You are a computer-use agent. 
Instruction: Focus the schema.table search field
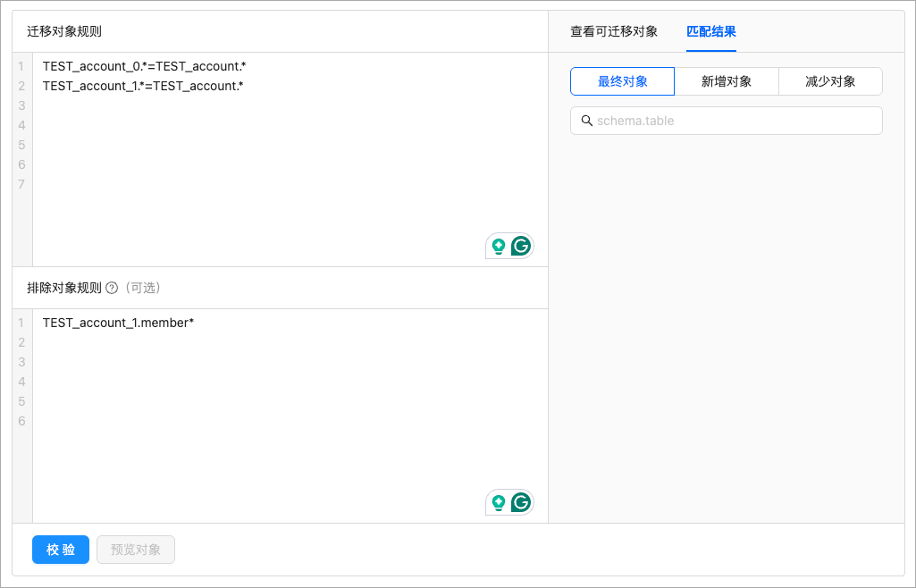(x=735, y=121)
